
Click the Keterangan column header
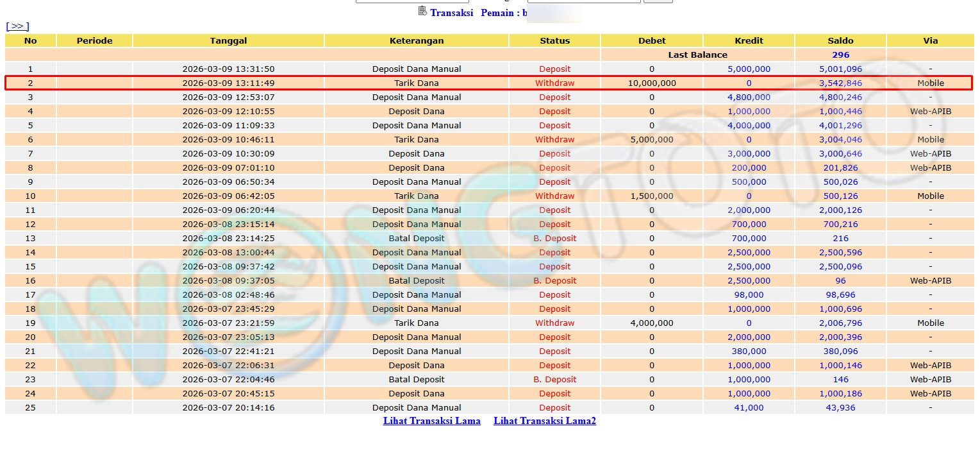click(416, 40)
